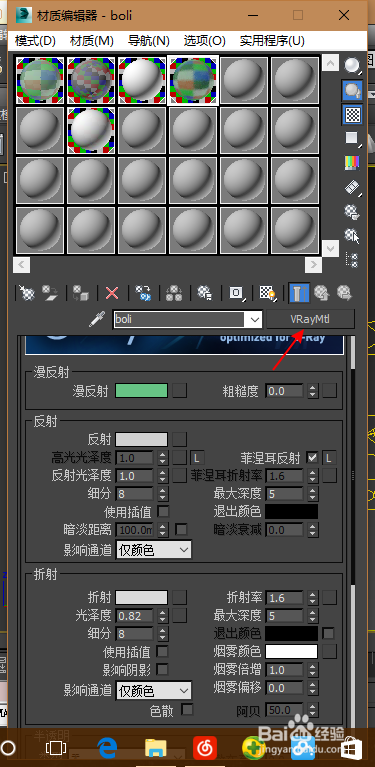Click the Get Material icon
The height and width of the screenshot is (767, 375).
pos(27,293)
